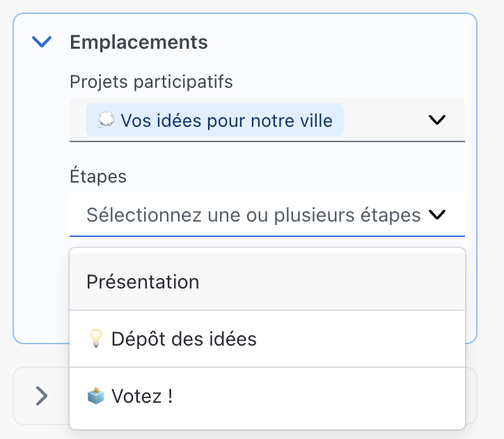Select the Présentation step option
Viewport: 504px width, 439px height.
[x=143, y=282]
